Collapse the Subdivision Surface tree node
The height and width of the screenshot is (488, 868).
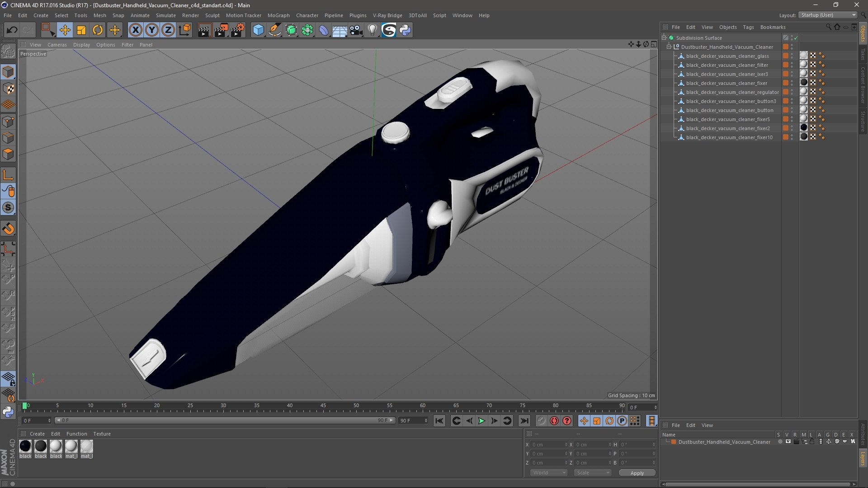point(664,38)
